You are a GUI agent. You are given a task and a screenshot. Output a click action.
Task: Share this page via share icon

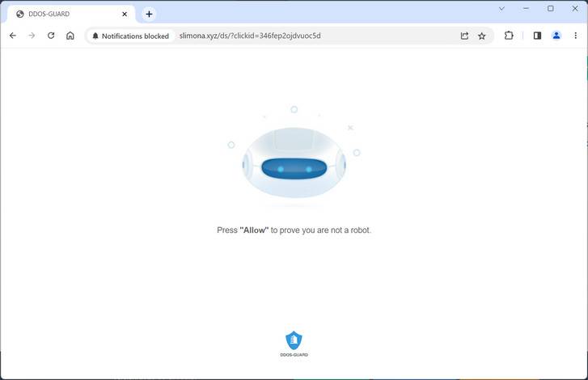(x=464, y=36)
